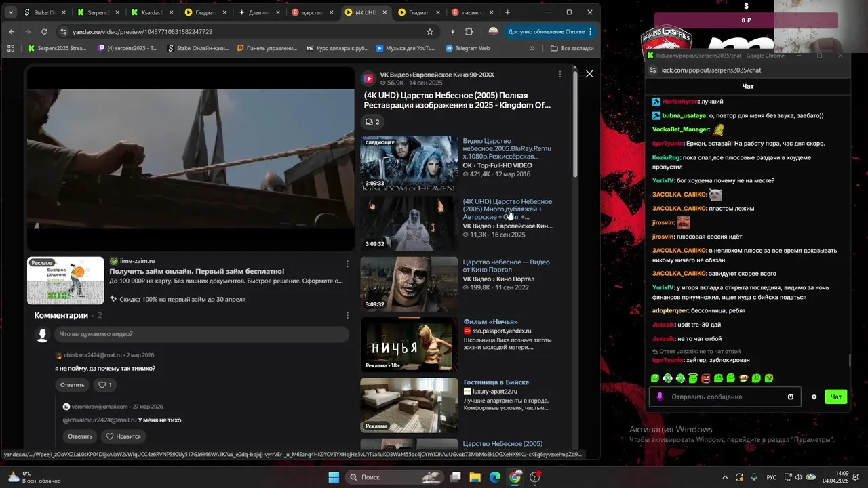Image resolution: width=868 pixels, height=488 pixels.
Task: Click username jirosvin in 'плюсовая сессия идёт'
Action: point(663,237)
